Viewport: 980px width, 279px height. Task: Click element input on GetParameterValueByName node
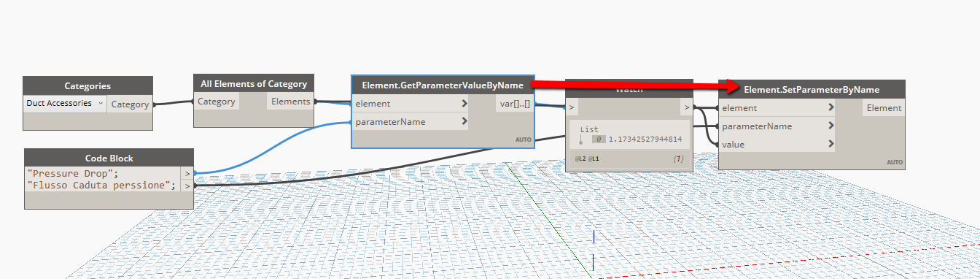(x=411, y=104)
